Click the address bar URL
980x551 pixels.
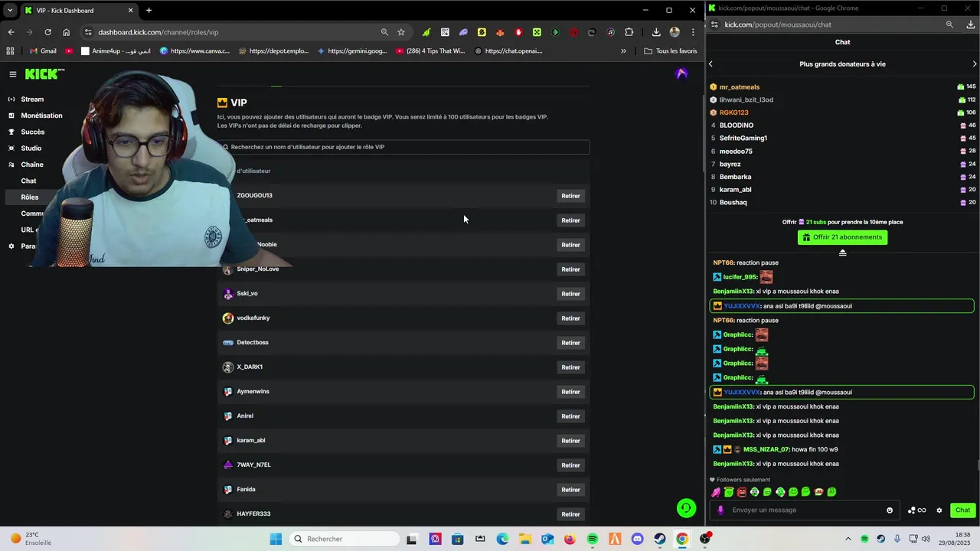158,32
